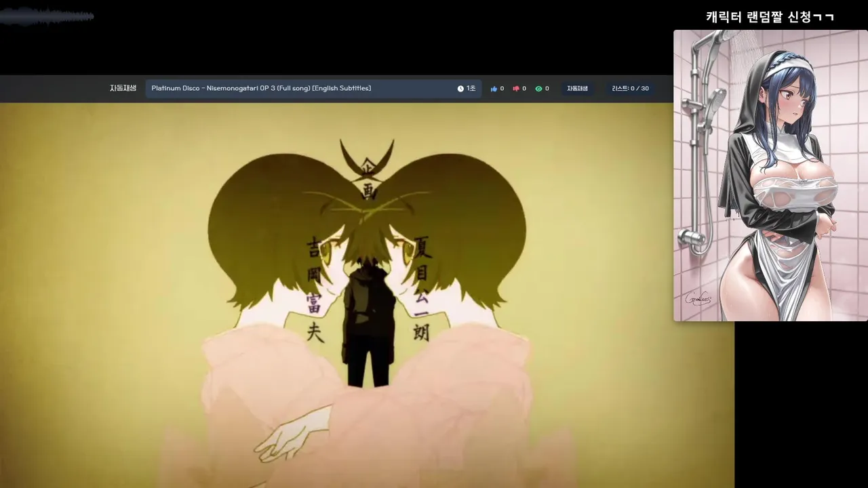This screenshot has width=868, height=488.
Task: Click the nun character image thumbnail
Action: click(x=770, y=176)
